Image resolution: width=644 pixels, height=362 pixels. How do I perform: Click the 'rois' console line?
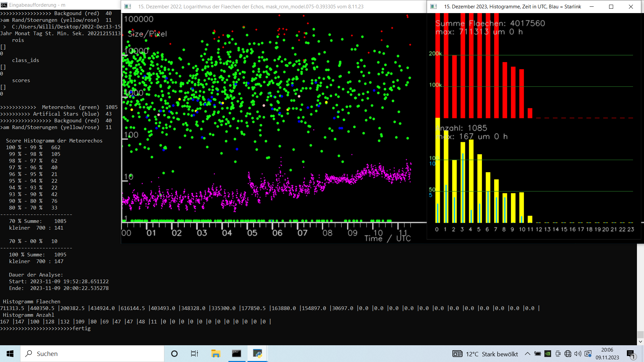tap(18, 40)
